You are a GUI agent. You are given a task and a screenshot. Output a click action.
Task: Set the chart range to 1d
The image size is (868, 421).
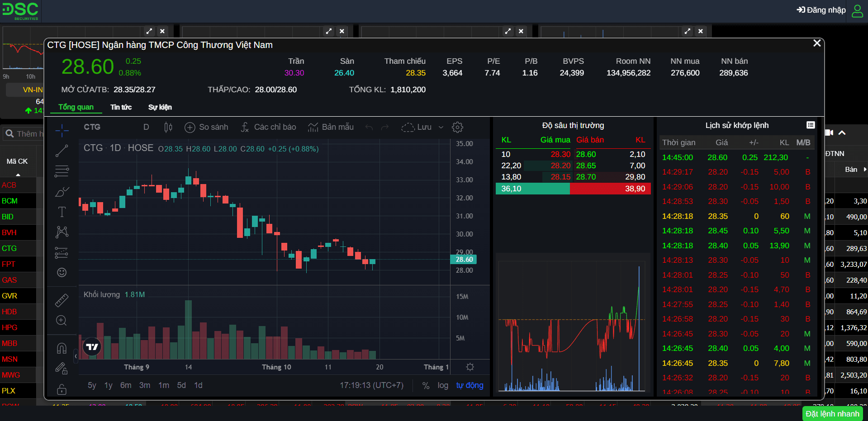pos(198,385)
